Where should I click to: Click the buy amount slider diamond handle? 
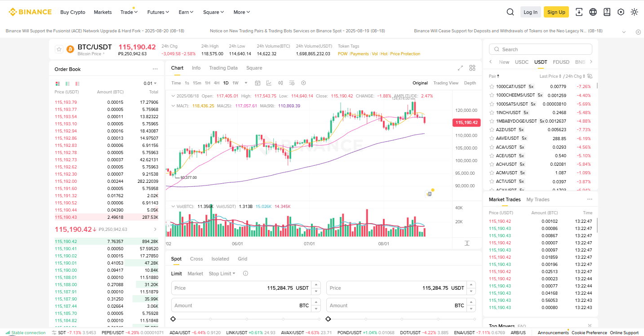pyautogui.click(x=173, y=319)
